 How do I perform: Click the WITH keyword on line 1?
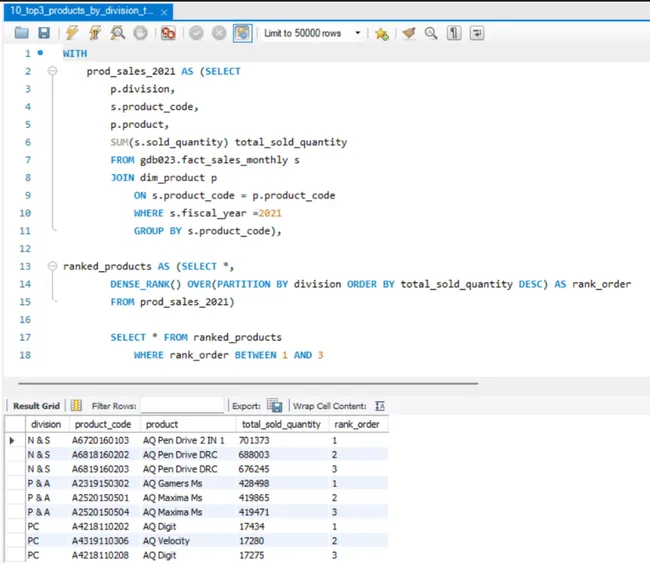[75, 53]
